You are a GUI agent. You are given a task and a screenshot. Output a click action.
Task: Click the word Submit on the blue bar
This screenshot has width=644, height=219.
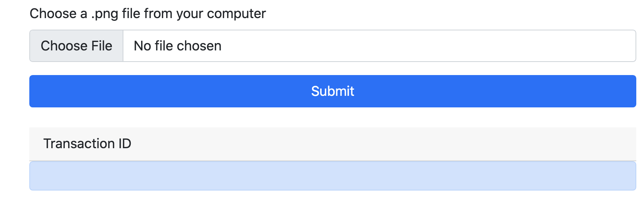332,91
